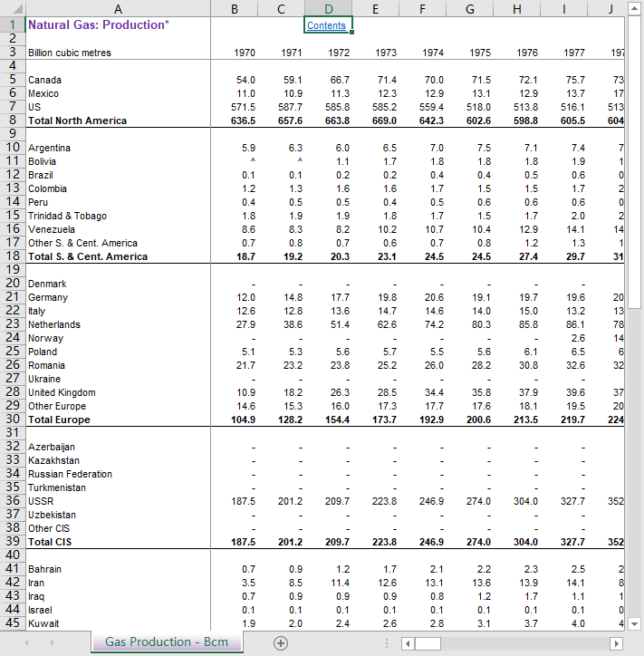Select US 1970 value 571.5

click(x=243, y=108)
